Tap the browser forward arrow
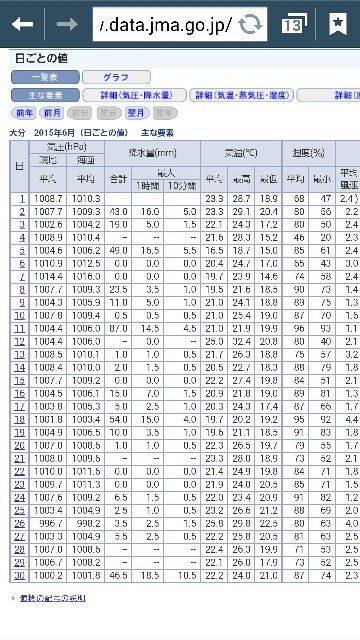 click(67, 24)
